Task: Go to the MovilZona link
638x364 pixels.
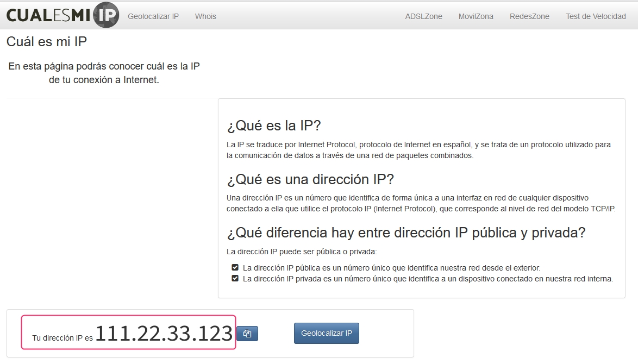Action: pos(476,16)
